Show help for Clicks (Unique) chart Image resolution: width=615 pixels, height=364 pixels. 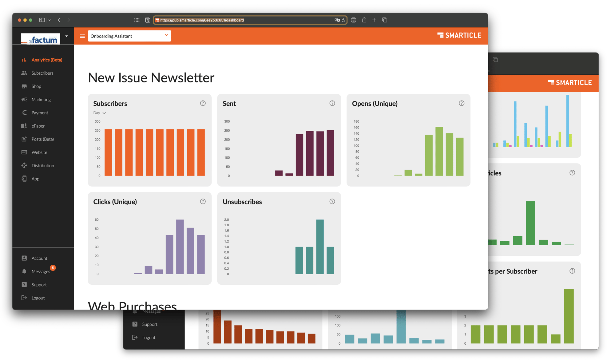coord(203,202)
